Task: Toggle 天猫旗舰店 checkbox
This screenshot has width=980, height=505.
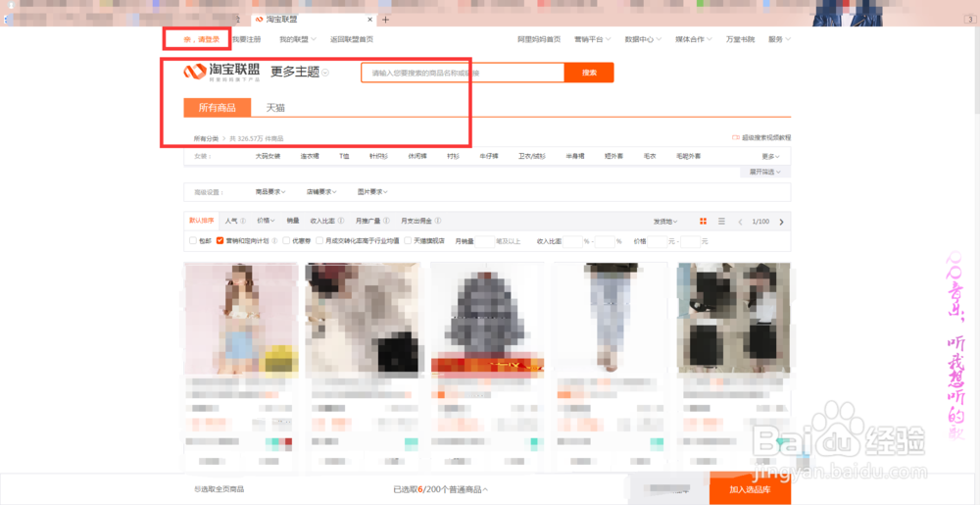Action: pyautogui.click(x=408, y=240)
